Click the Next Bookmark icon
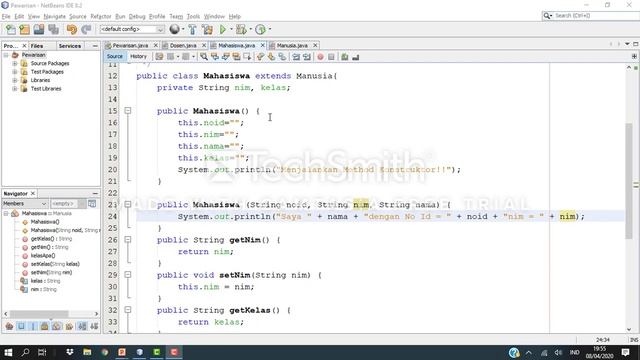The image size is (640, 360). tap(271, 57)
